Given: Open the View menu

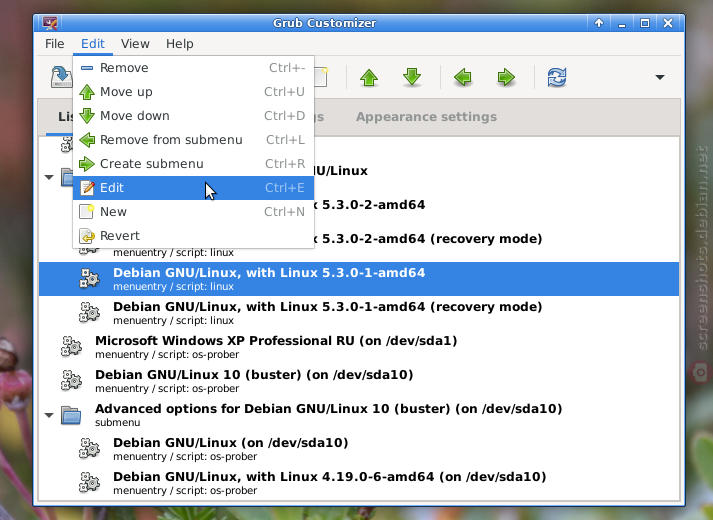Looking at the screenshot, I should [x=135, y=44].
